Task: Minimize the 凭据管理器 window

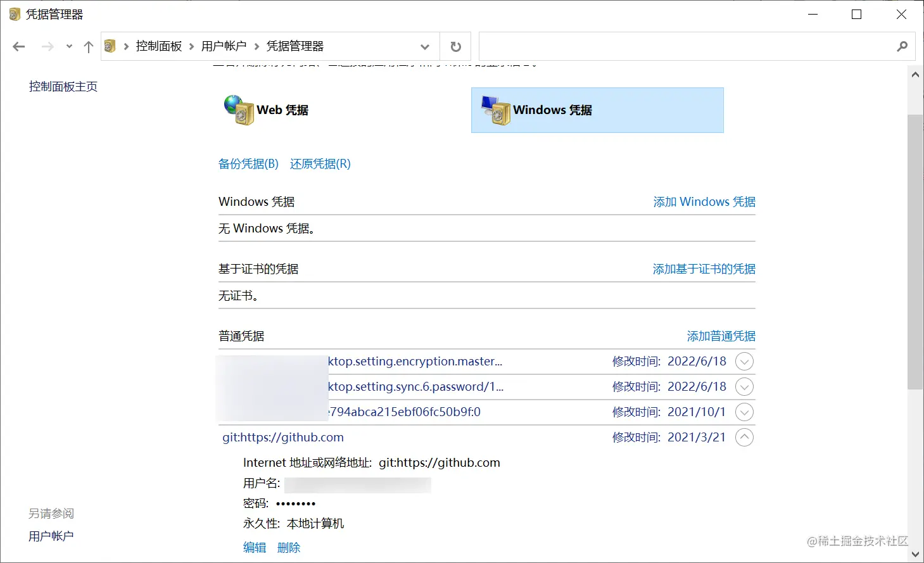Action: (x=814, y=15)
